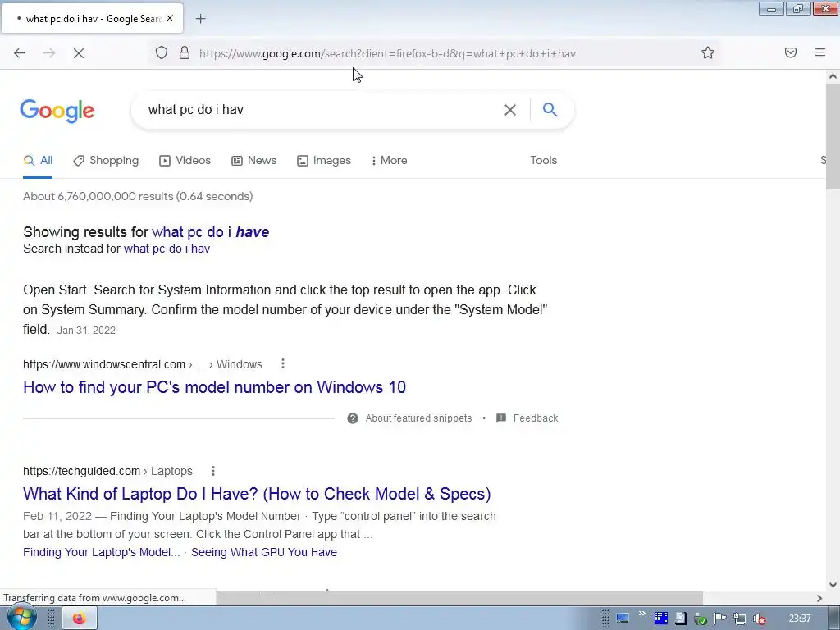840x630 pixels.
Task: Follow the corrected 'what pc do i have' link
Action: pyautogui.click(x=211, y=232)
